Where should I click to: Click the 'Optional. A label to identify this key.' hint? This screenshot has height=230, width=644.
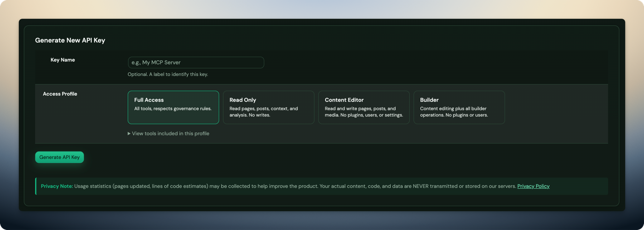[168, 75]
